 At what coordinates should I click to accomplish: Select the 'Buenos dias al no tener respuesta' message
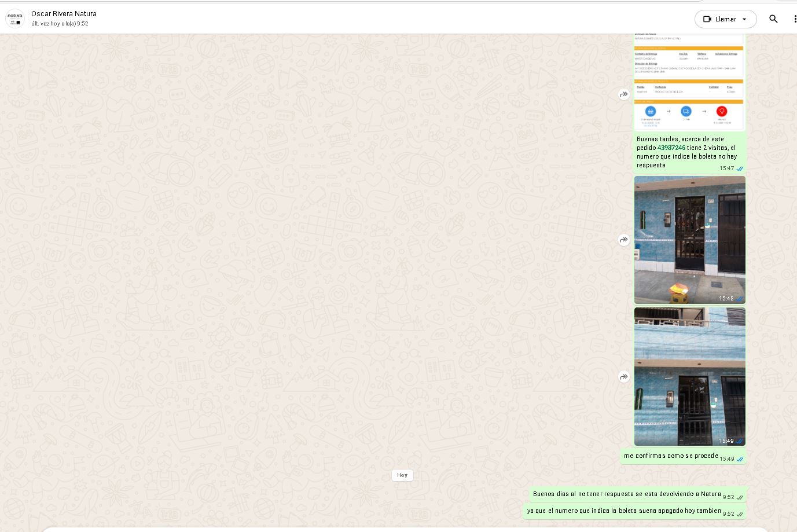click(626, 494)
